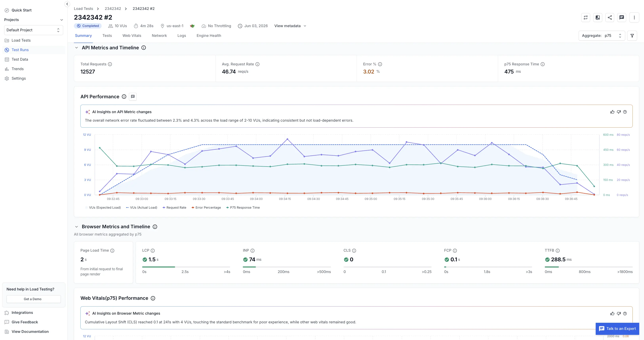
Task: Click info icon beside Web Vitals(p75) Performance
Action: click(x=153, y=298)
